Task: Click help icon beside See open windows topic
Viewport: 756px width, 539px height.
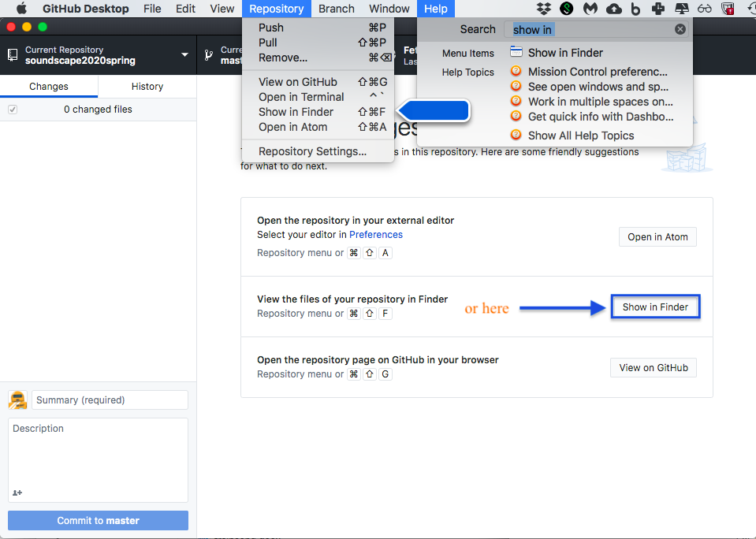Action: [x=516, y=87]
